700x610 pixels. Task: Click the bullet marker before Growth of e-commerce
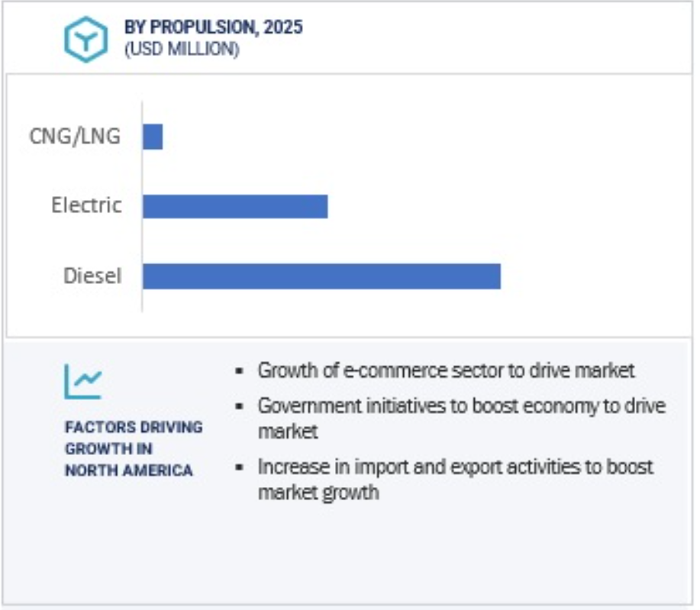pos(239,371)
